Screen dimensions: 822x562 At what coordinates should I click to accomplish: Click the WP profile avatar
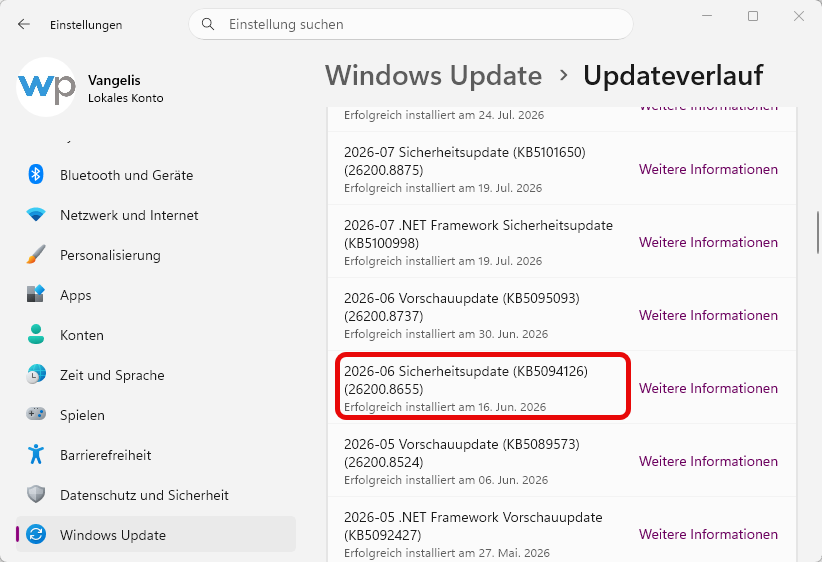click(46, 87)
